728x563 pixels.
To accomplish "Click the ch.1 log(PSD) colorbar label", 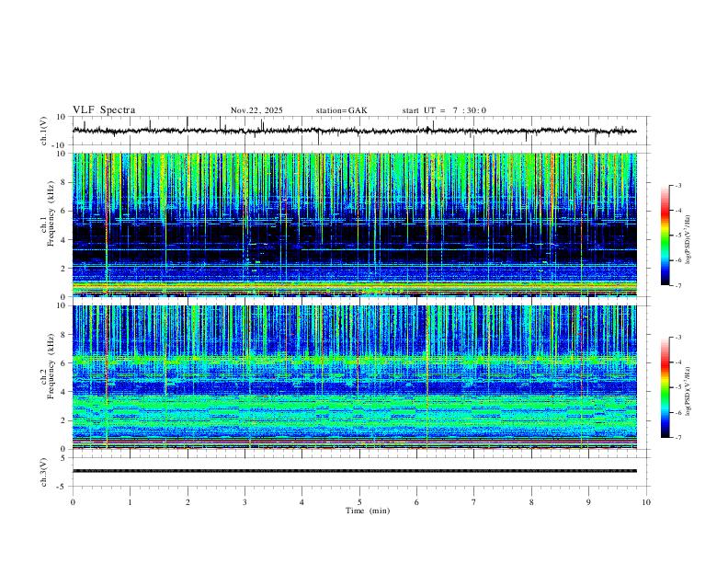I will tap(688, 240).
